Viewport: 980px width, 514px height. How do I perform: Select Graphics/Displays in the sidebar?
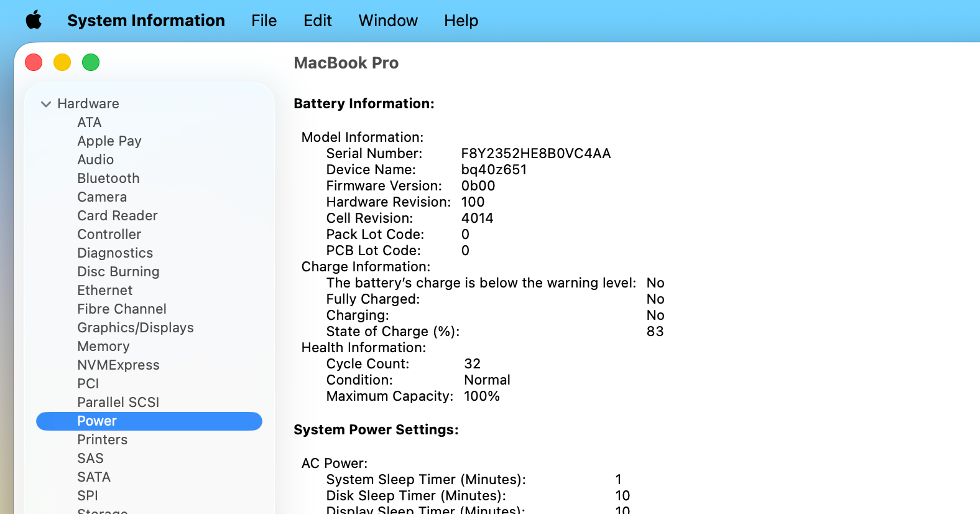[x=135, y=328]
